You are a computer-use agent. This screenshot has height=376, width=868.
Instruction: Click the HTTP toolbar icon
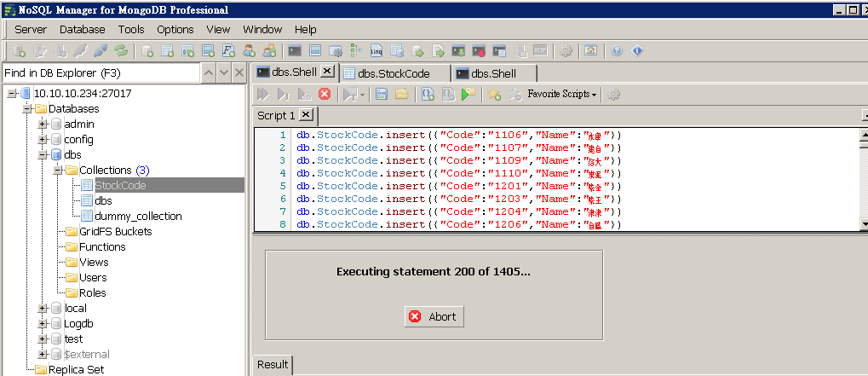tap(540, 51)
